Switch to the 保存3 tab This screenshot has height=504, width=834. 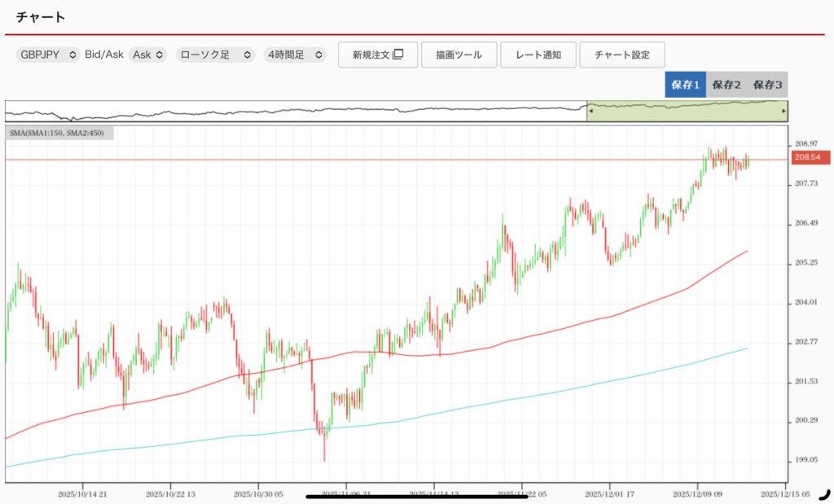tap(767, 85)
